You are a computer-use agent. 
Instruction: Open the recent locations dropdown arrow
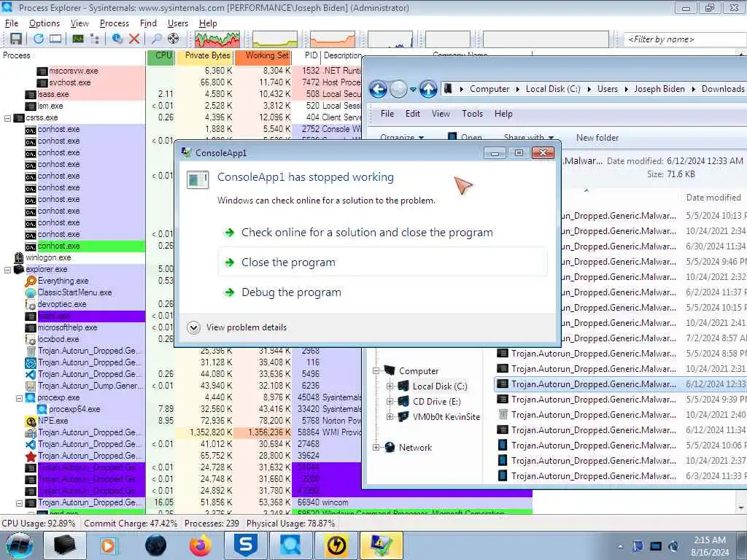[x=413, y=89]
